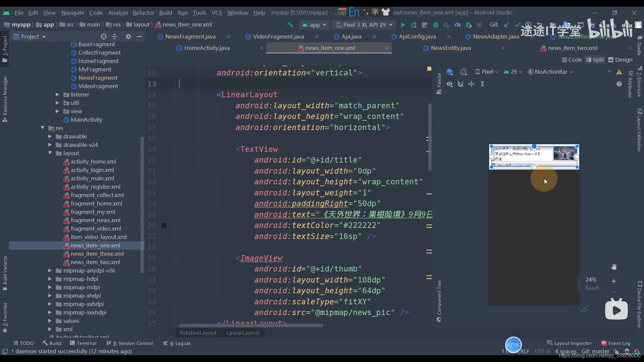Screen dimensions: 644x362
Task: Click the news_item_three.xml file in tree
Action: [x=97, y=254]
